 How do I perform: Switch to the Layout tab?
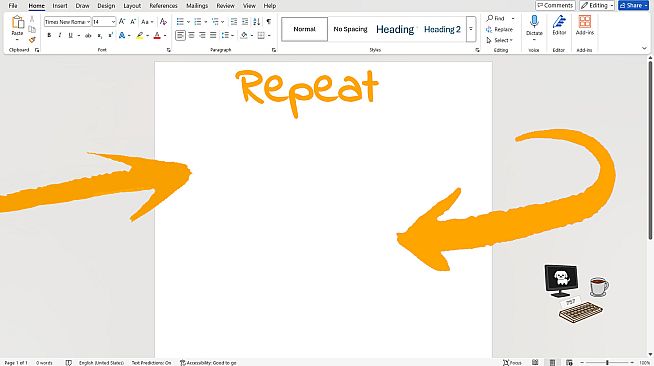coord(132,6)
